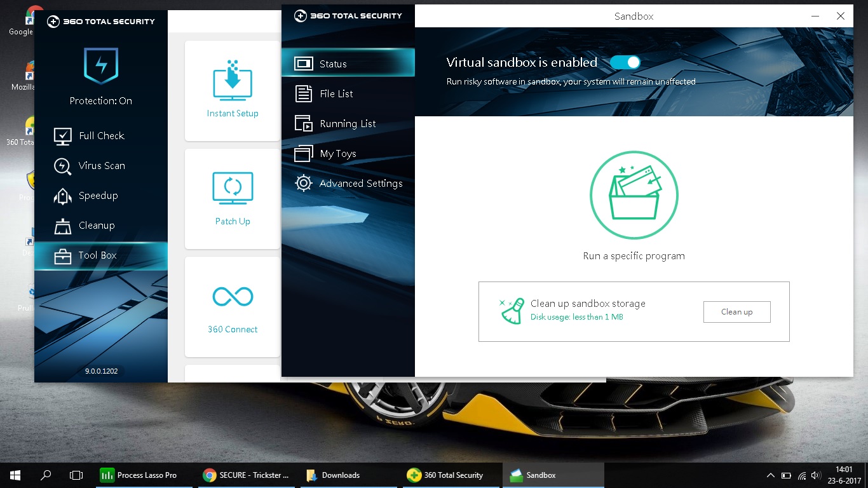Open Advanced Settings in Sandbox

tap(348, 183)
